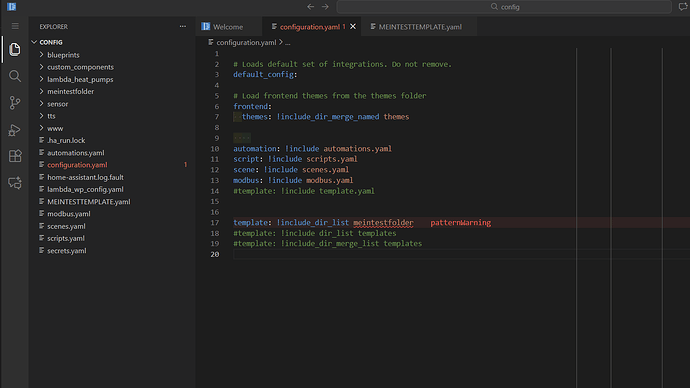This screenshot has height=388, width=690.
Task: Expand the sensor folder
Action: pos(41,104)
